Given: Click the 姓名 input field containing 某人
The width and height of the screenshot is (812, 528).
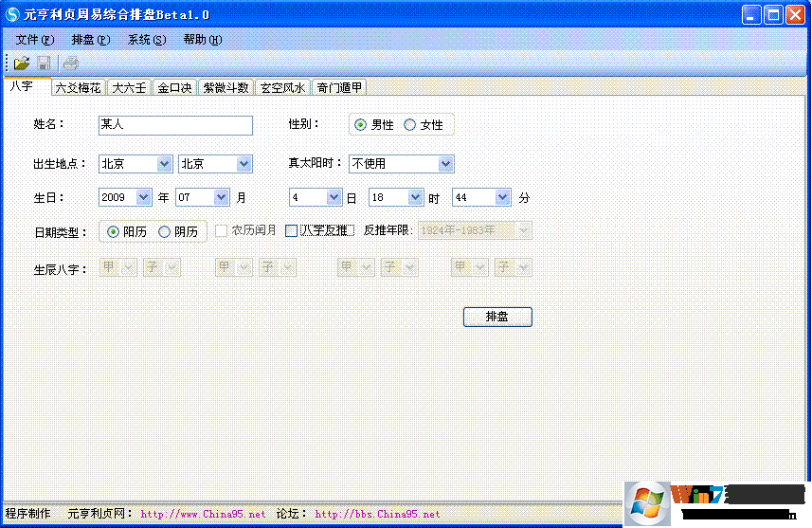Looking at the screenshot, I should [x=175, y=125].
